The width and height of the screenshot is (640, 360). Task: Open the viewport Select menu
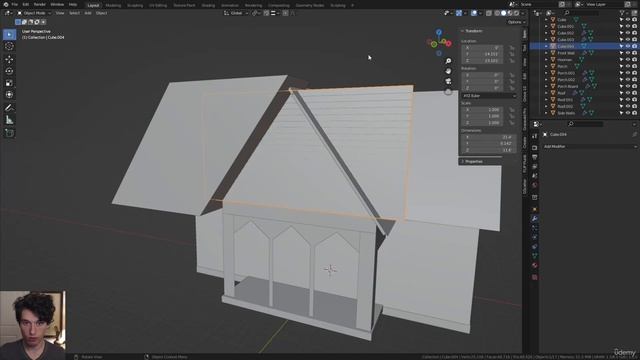pyautogui.click(x=74, y=13)
